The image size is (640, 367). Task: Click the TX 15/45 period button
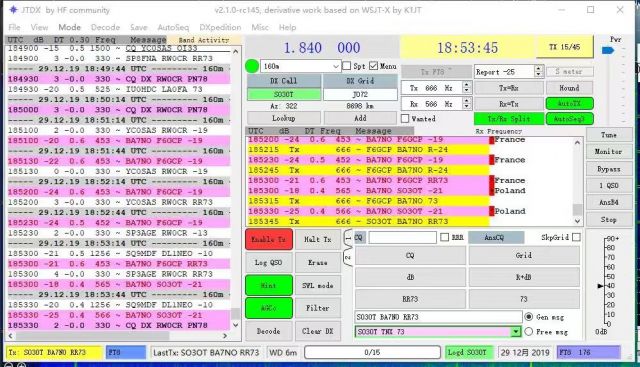pyautogui.click(x=564, y=47)
